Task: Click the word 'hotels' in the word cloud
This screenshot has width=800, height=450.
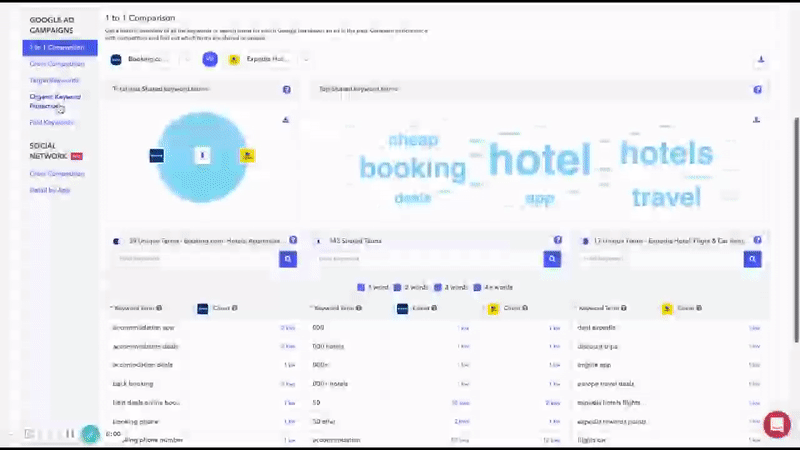Action: click(666, 153)
